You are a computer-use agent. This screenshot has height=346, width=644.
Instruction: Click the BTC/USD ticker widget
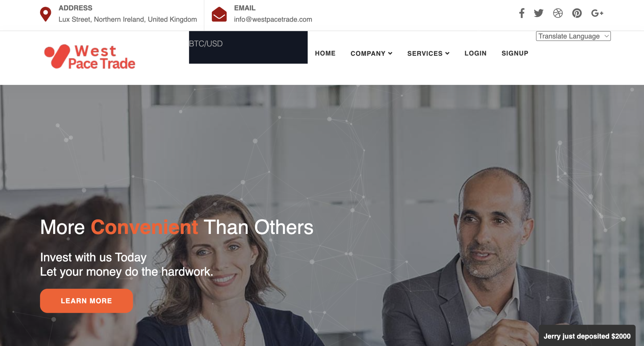coord(248,47)
